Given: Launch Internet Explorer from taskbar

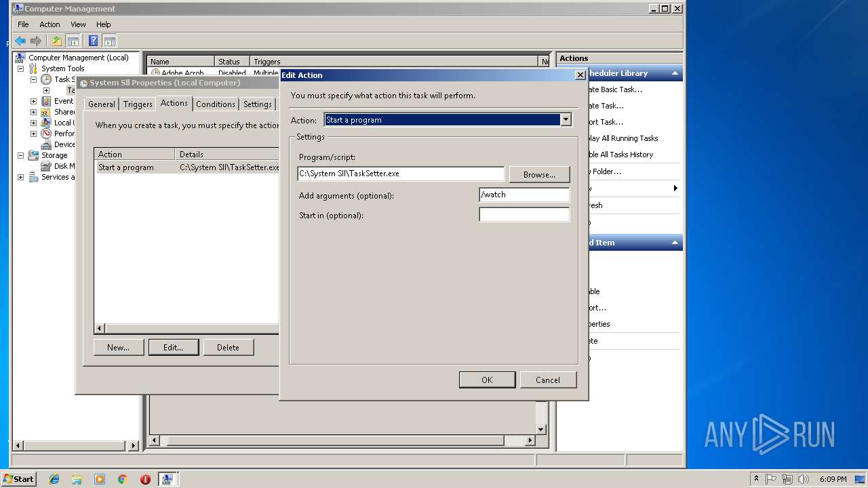Looking at the screenshot, I should coord(54,479).
